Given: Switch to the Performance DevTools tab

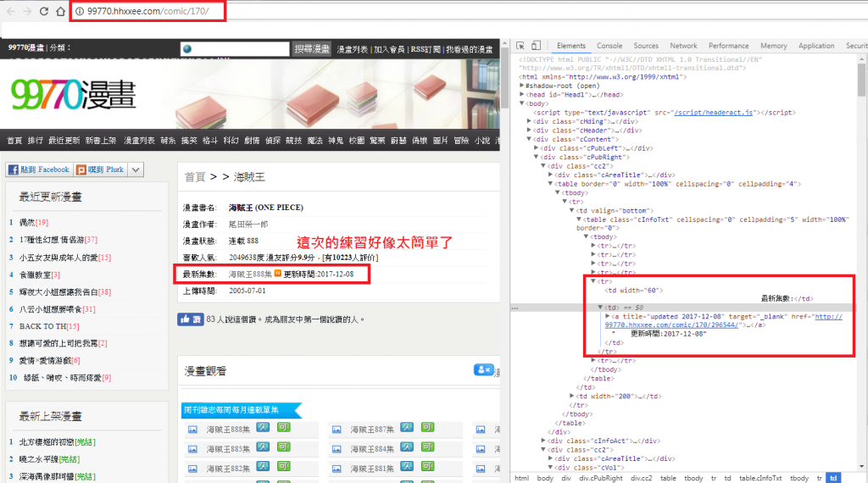Looking at the screenshot, I should pyautogui.click(x=728, y=46).
